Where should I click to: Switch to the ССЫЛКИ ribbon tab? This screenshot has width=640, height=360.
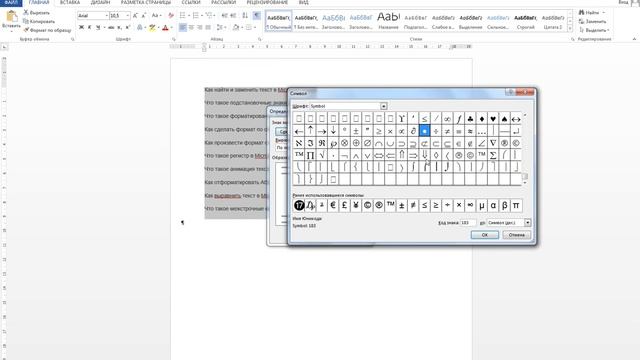click(x=191, y=2)
